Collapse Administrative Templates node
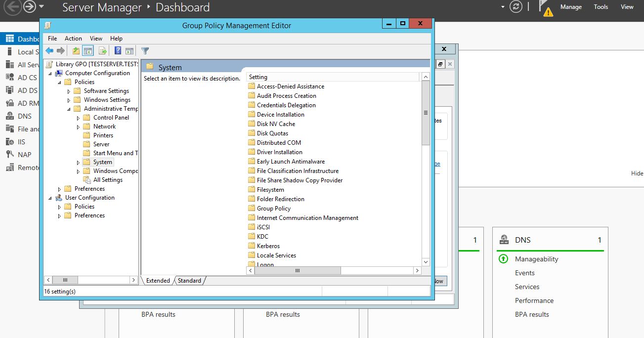Viewport: 644px width, 338px height. [x=69, y=109]
